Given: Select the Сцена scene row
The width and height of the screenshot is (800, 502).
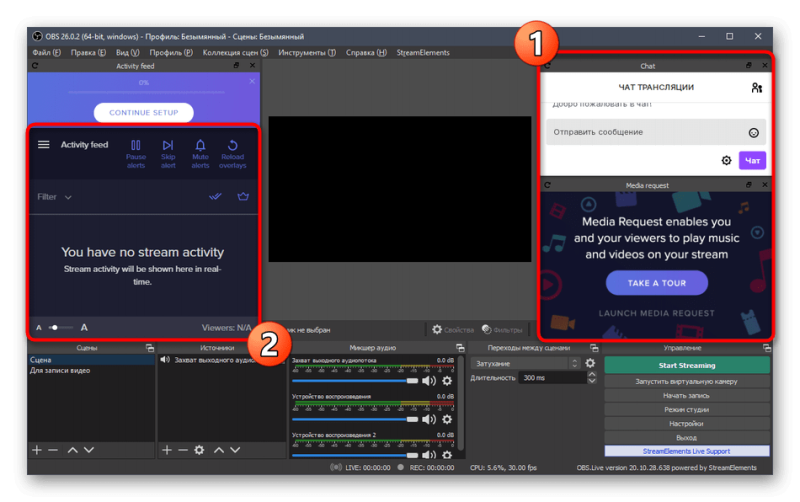Looking at the screenshot, I should tap(91, 360).
